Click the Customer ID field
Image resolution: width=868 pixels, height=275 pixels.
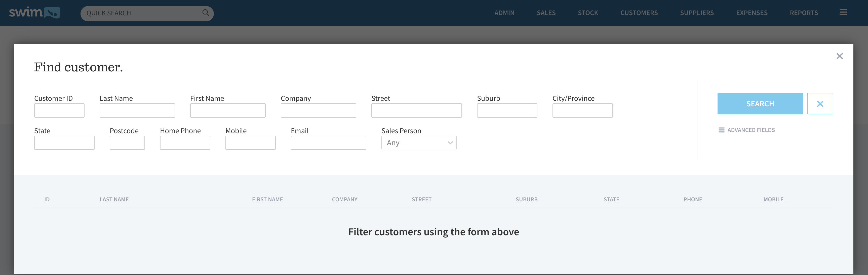click(59, 110)
